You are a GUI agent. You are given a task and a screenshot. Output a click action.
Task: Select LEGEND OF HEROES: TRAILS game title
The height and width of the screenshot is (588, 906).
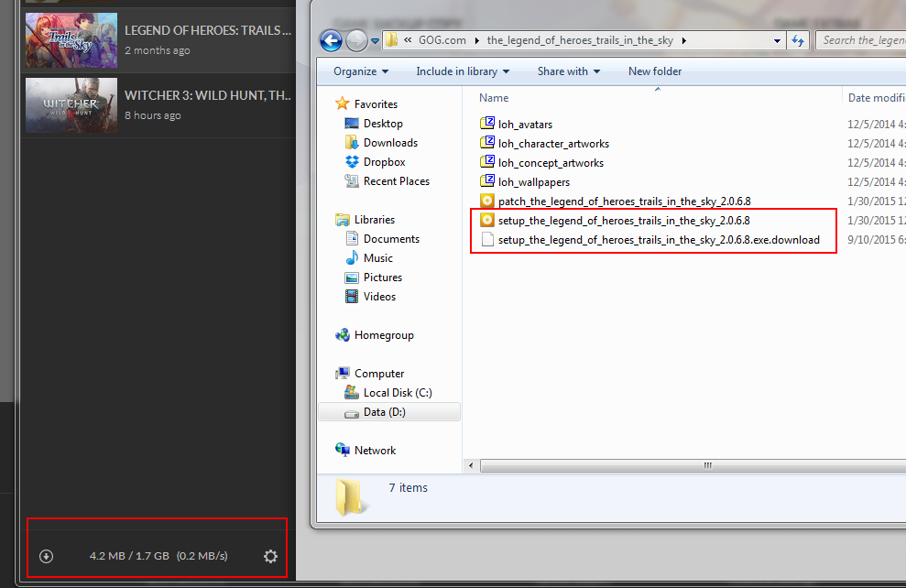point(208,30)
